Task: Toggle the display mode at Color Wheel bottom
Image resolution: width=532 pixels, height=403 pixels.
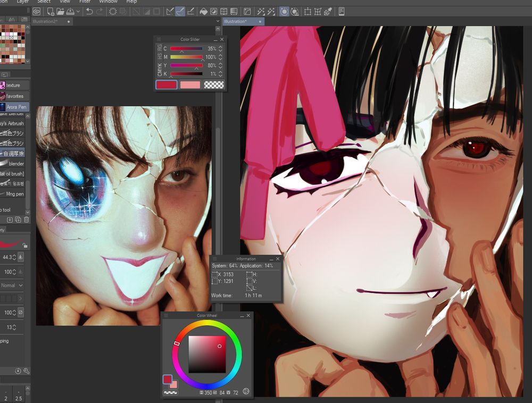Action: 246,391
